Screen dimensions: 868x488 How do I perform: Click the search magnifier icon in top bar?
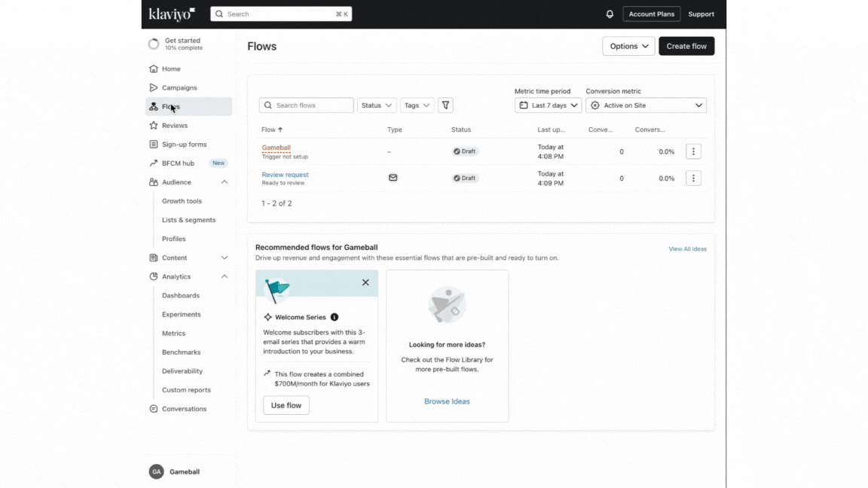click(219, 14)
